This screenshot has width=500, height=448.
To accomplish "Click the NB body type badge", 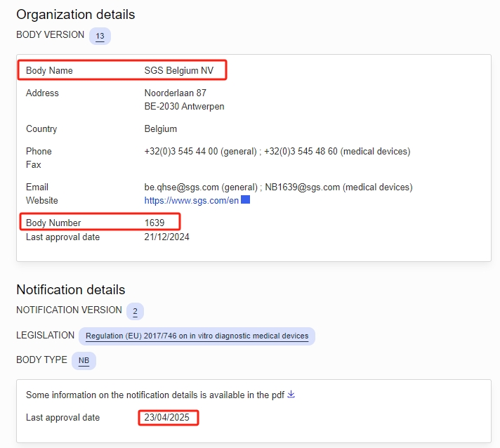I will pos(84,361).
